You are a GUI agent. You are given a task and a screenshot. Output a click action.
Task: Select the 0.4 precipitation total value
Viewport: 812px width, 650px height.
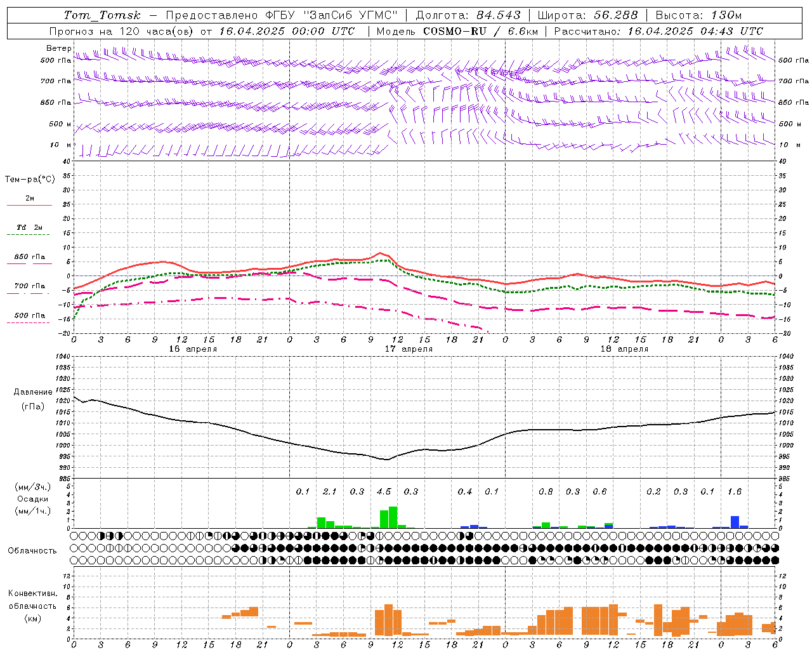pos(465,492)
